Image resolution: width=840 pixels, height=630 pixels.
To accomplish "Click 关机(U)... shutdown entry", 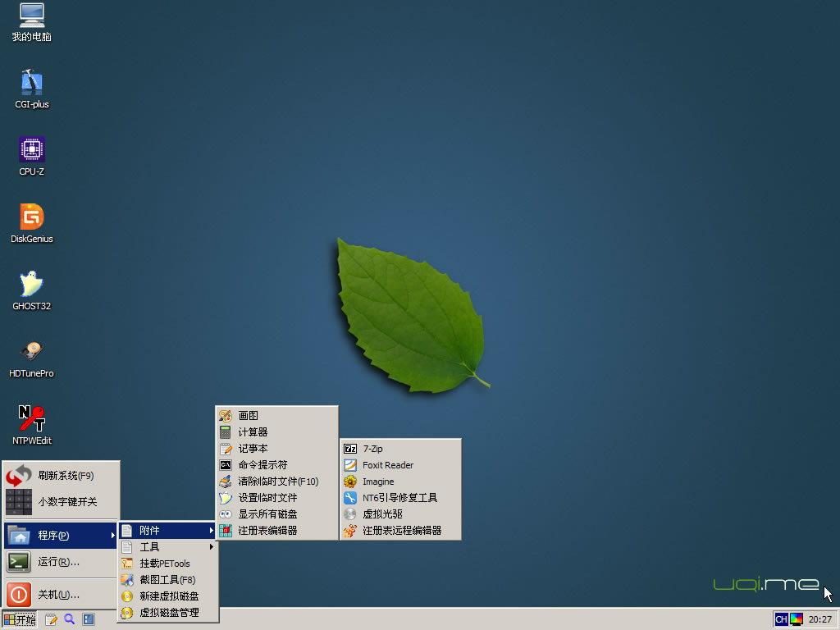I will coord(61,595).
